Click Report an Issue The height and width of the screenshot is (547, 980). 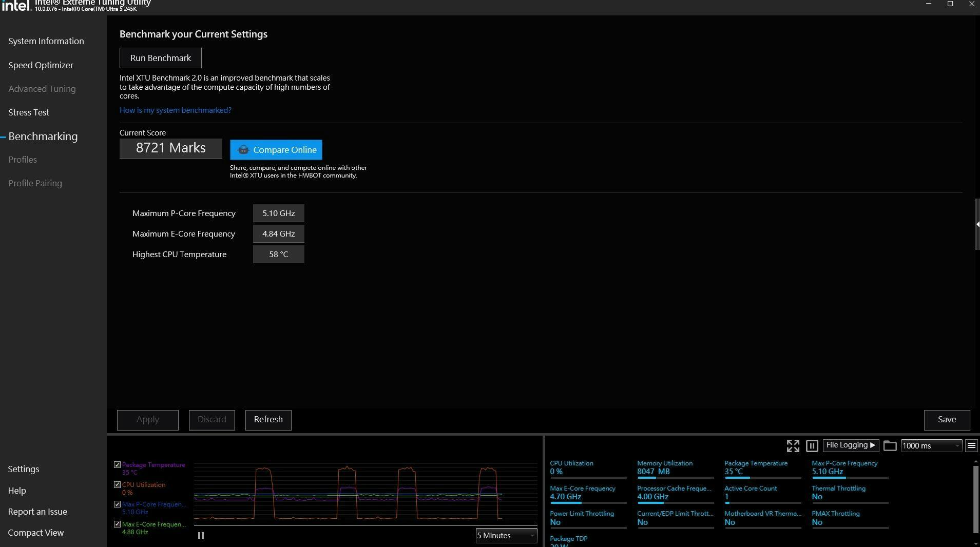pyautogui.click(x=37, y=512)
